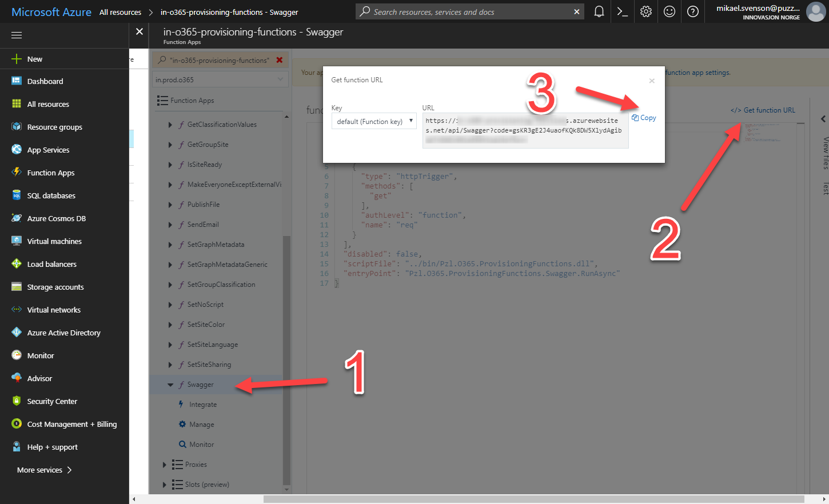Image resolution: width=829 pixels, height=504 pixels.
Task: Expand right panel chevron arrow
Action: [823, 119]
